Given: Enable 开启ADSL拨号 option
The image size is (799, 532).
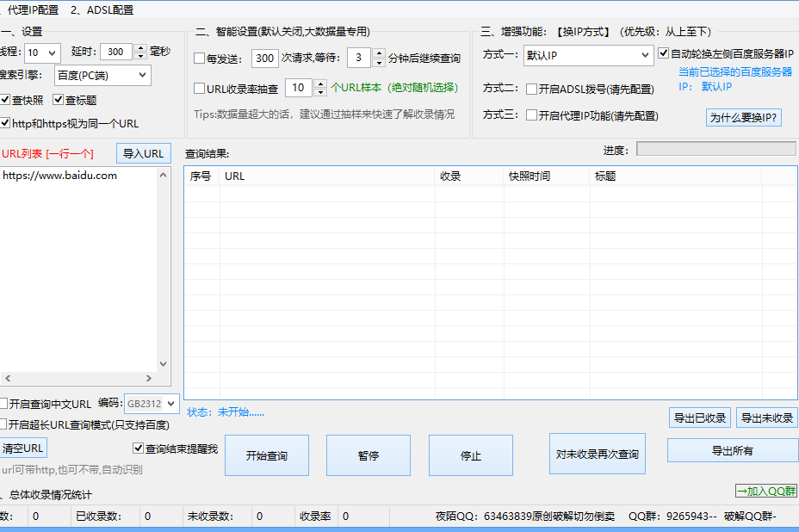Looking at the screenshot, I should pyautogui.click(x=532, y=89).
